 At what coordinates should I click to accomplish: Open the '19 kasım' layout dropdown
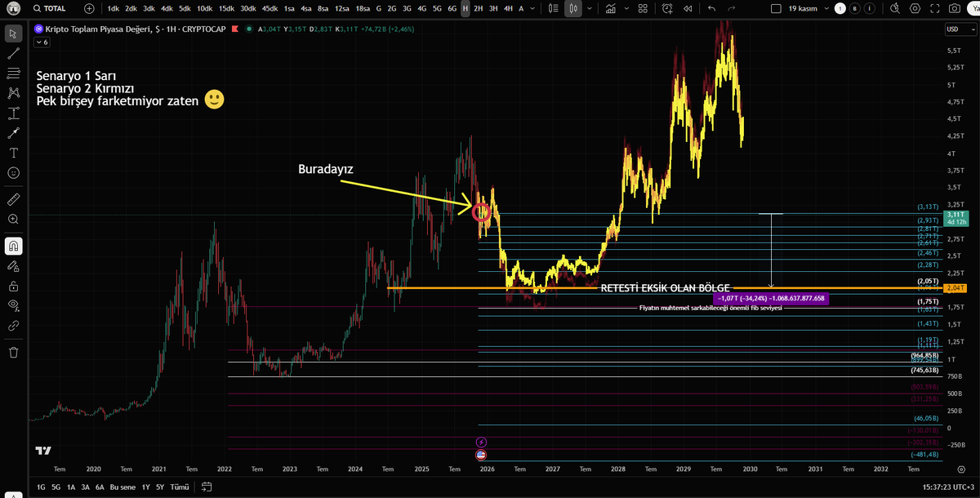pos(807,8)
